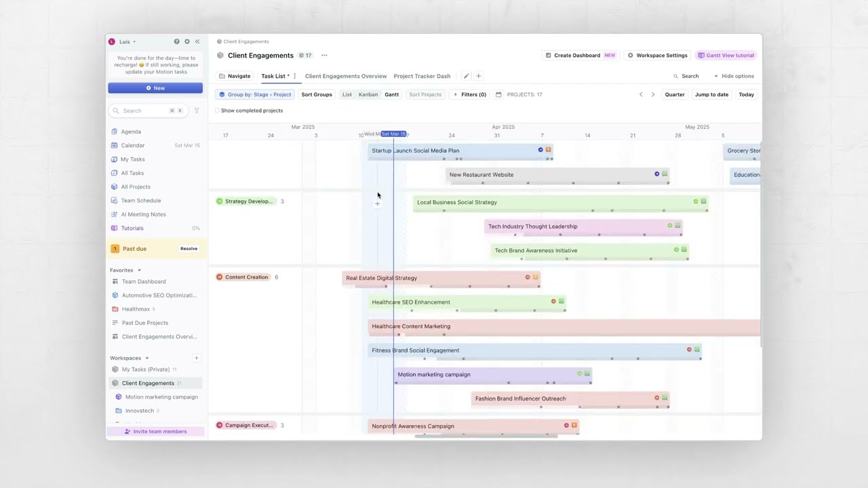
Task: Open Sort Projects dropdown
Action: click(x=425, y=94)
